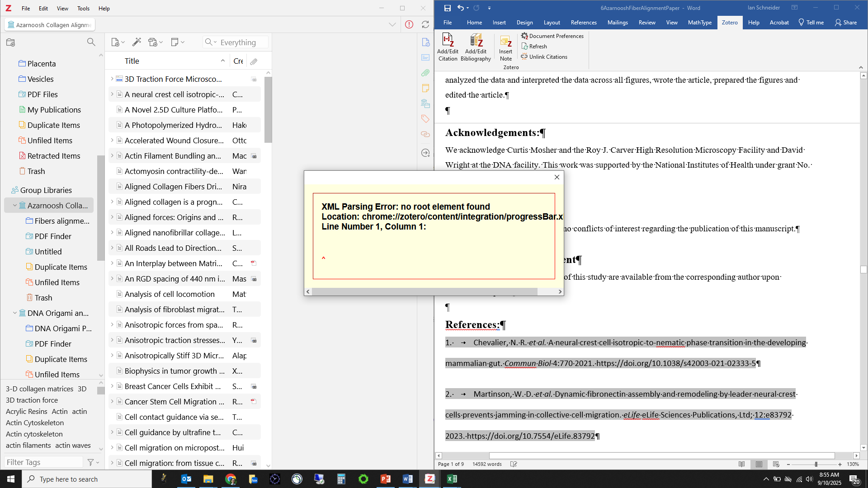Collapse the Azarnoosh Colla... group library
Screen dimensions: 868x488
[x=15, y=205]
